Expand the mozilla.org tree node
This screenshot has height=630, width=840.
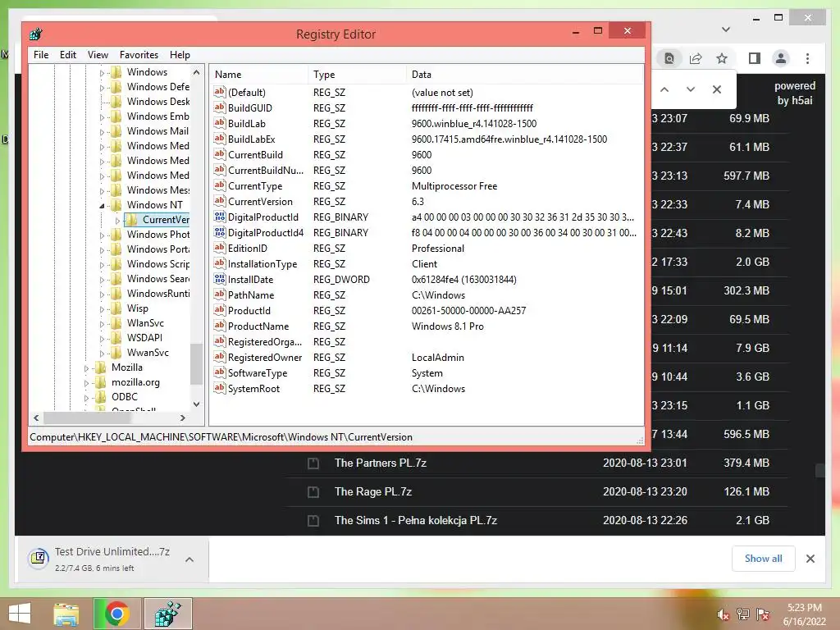coord(86,383)
